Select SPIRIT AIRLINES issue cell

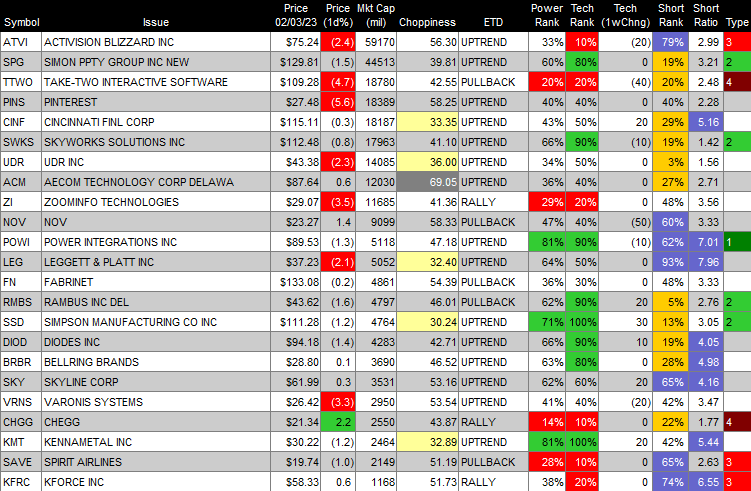pyautogui.click(x=156, y=462)
